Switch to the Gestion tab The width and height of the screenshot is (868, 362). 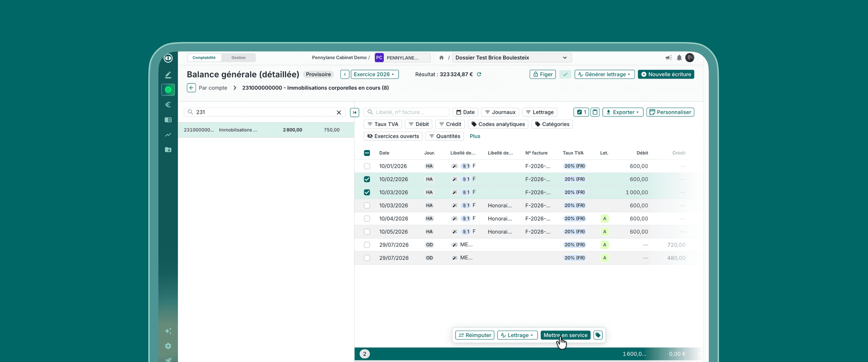point(238,58)
